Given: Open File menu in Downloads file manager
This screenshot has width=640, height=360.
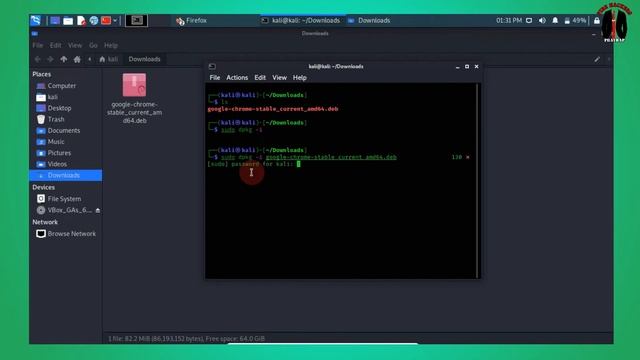Looking at the screenshot, I should [x=38, y=45].
